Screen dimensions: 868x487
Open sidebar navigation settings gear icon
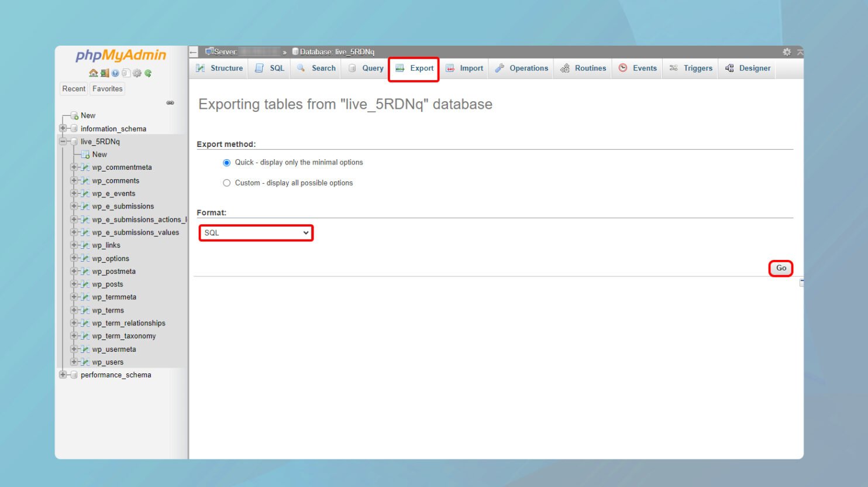[x=137, y=73]
